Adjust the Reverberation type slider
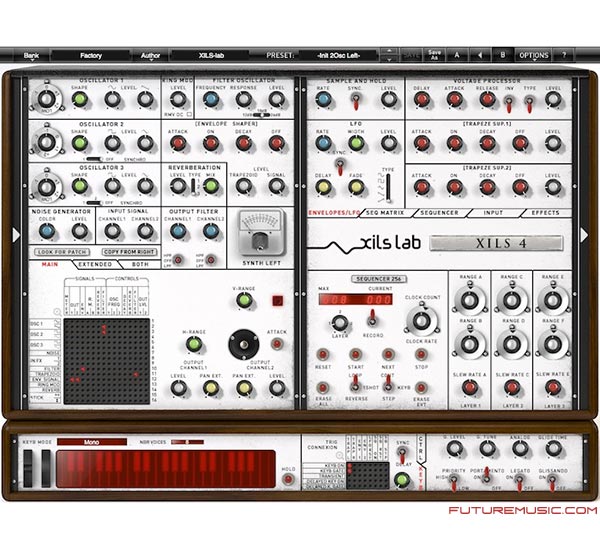The image size is (600, 550). coord(194,186)
